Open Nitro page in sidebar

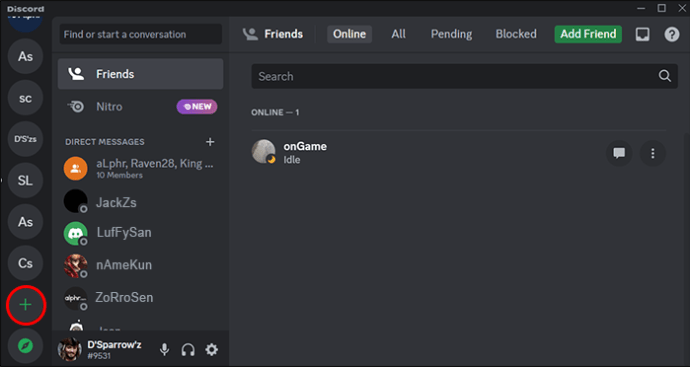pos(140,106)
